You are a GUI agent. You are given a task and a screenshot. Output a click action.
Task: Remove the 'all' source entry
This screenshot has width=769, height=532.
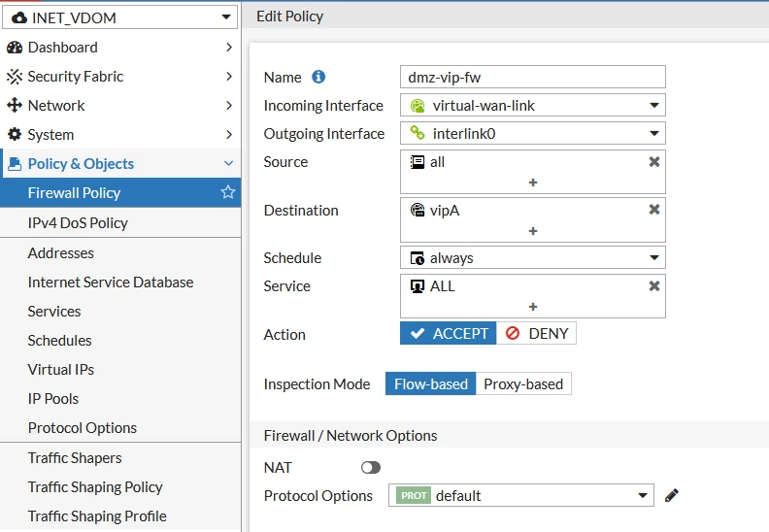pyautogui.click(x=654, y=162)
